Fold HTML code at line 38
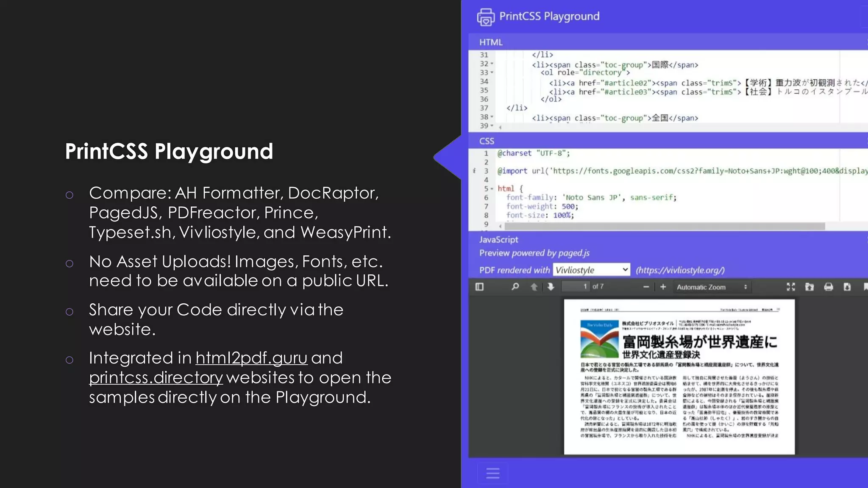 (x=492, y=117)
